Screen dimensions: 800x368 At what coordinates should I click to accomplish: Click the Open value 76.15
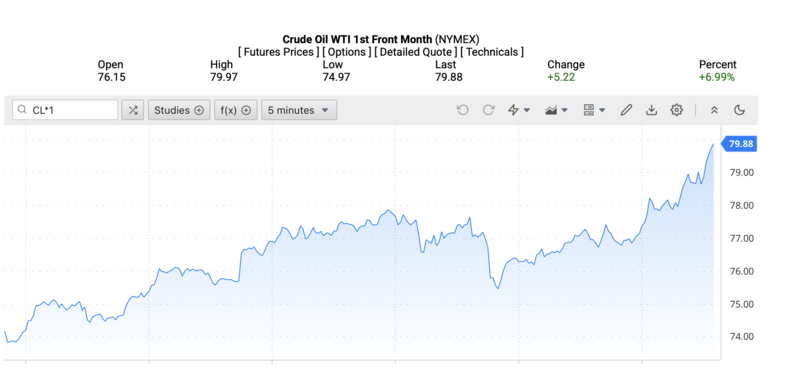coord(111,78)
